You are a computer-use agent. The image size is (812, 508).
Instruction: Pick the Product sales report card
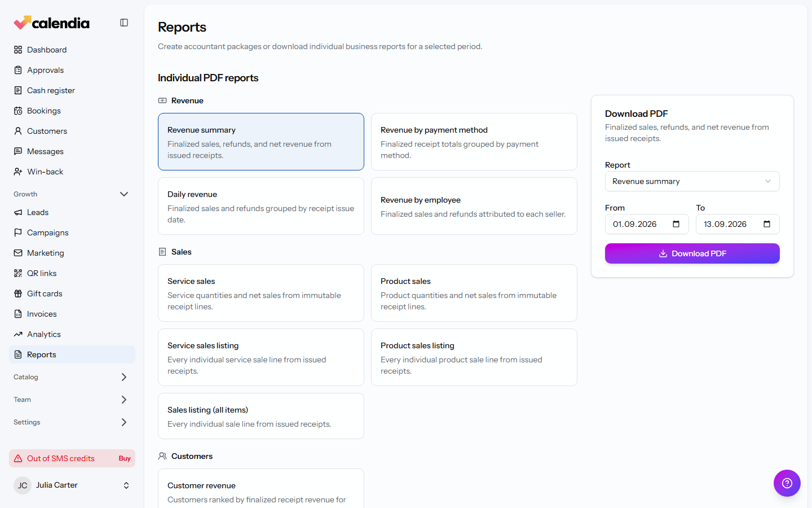(x=474, y=293)
